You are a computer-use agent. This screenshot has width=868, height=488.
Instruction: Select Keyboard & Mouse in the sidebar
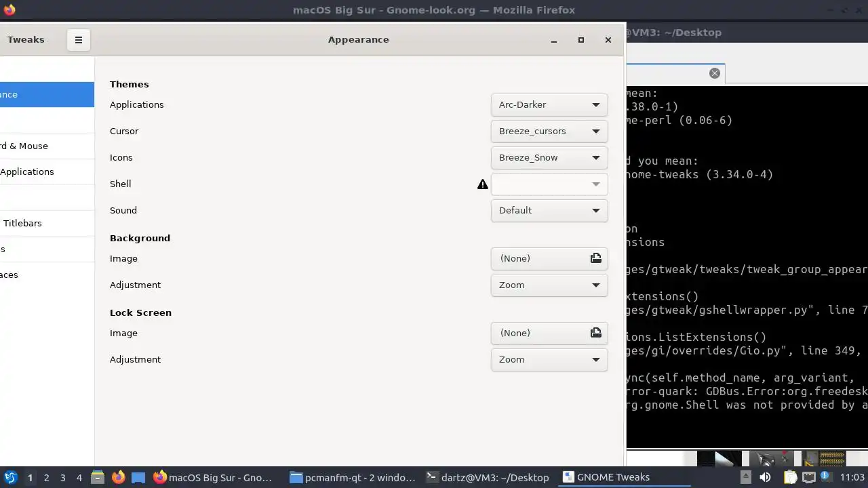pos(47,146)
